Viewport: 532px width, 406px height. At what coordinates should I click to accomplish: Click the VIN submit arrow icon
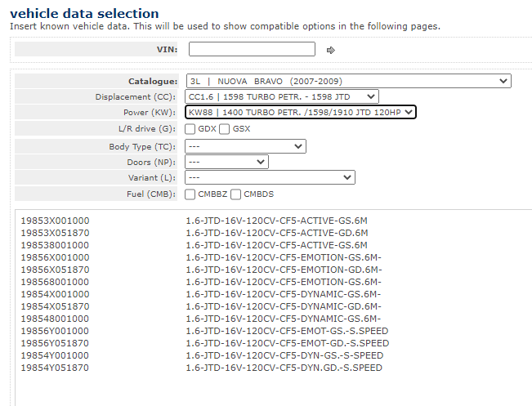(330, 50)
